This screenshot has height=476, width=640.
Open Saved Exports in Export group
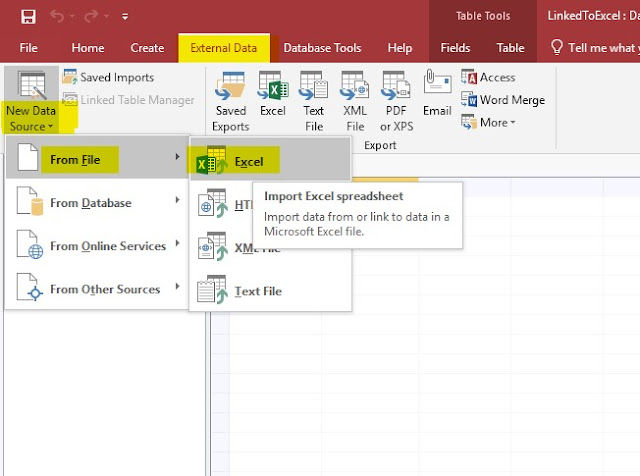click(231, 101)
